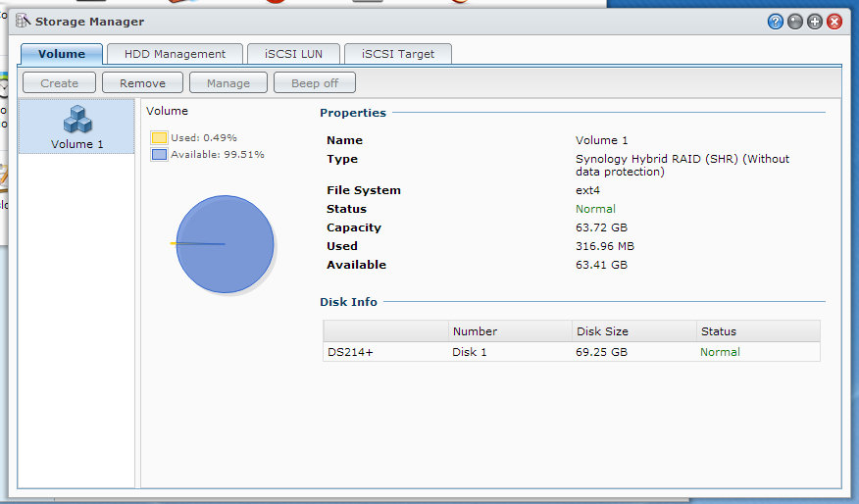Click the 316.96 MB used value
Screen dimensions: 859x504
click(605, 246)
